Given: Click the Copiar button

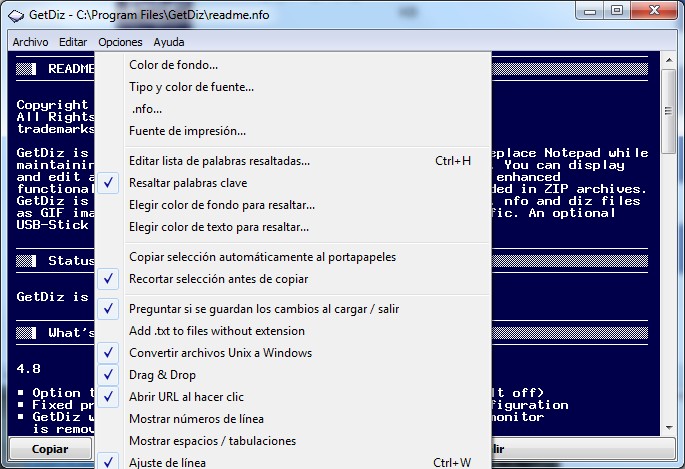Looking at the screenshot, I should 50,449.
